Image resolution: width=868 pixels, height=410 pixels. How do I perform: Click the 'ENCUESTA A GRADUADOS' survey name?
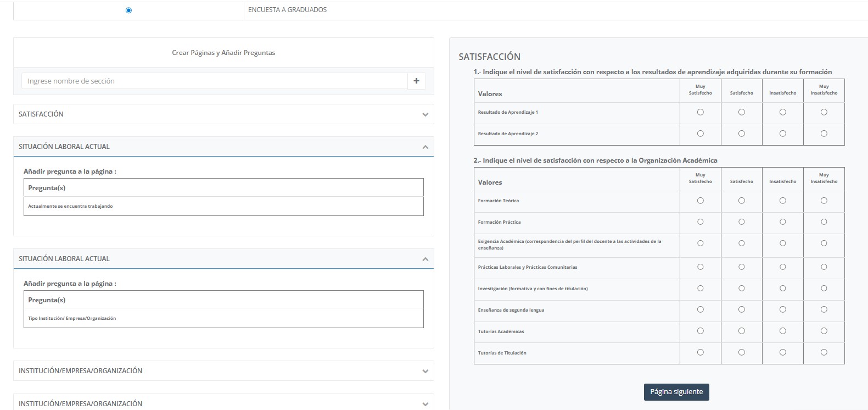[x=287, y=10]
